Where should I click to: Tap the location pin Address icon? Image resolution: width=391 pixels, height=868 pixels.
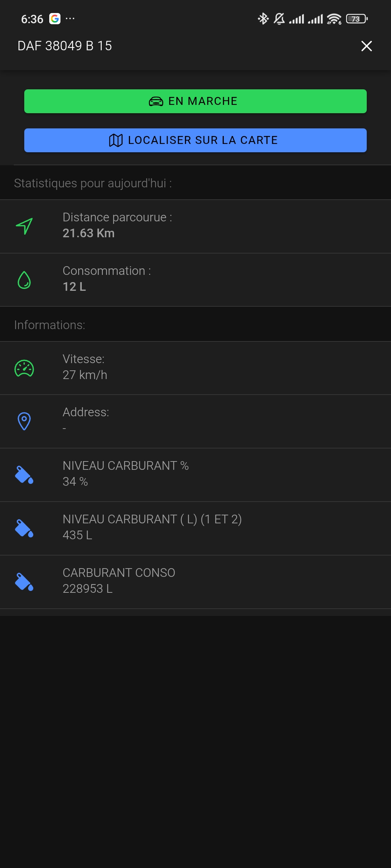24,421
